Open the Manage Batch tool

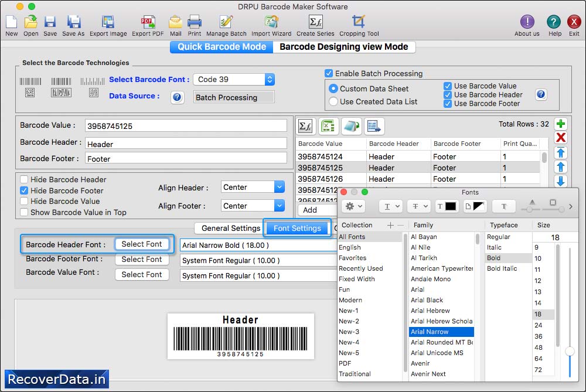coord(226,22)
